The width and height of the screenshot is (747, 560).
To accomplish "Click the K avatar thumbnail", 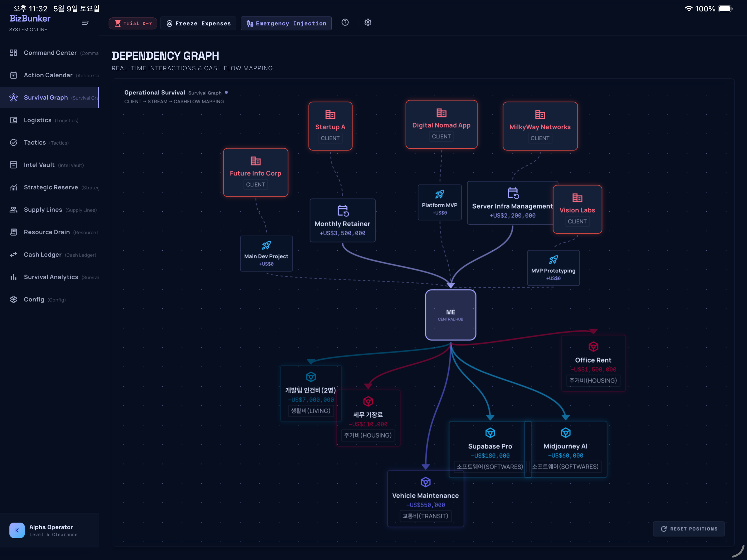I will click(17, 530).
